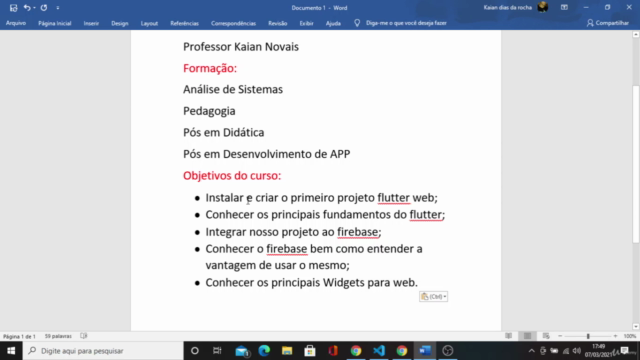Click the line 'Pedagogia'
640x360 pixels.
point(209,111)
